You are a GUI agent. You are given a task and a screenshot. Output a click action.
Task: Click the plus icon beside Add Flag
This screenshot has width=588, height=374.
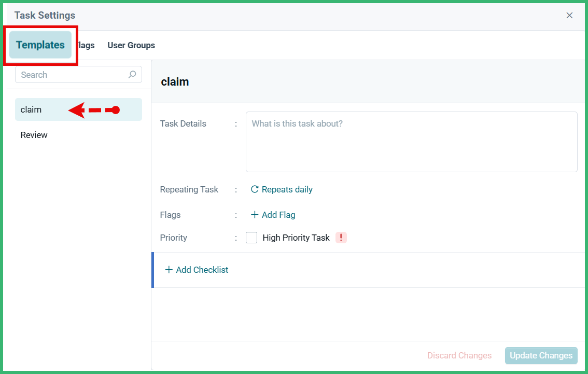(255, 215)
